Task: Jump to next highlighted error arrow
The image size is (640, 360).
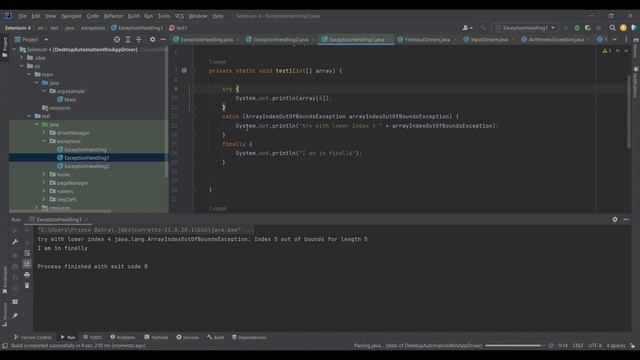Action: coord(626,51)
